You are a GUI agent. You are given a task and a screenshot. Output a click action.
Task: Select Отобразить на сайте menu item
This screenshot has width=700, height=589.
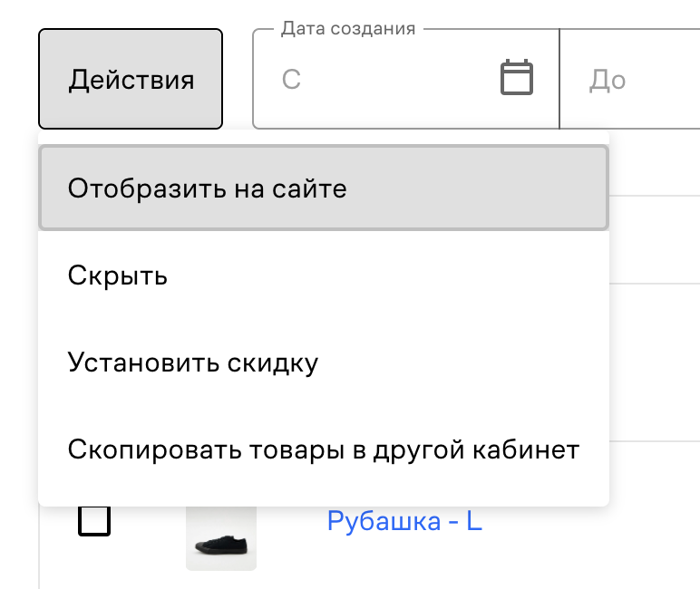pos(323,188)
